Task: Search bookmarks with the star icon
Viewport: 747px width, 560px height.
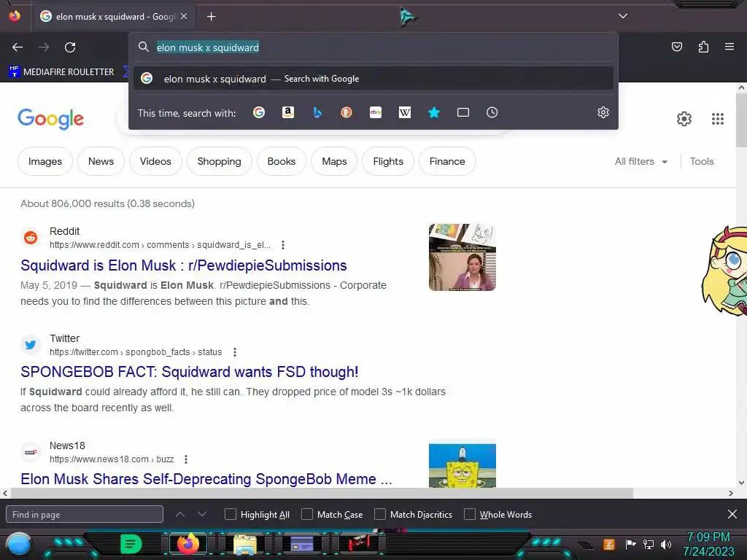Action: [x=433, y=112]
